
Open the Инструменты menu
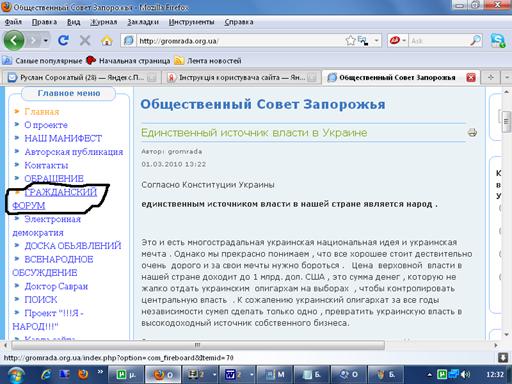[x=191, y=22]
